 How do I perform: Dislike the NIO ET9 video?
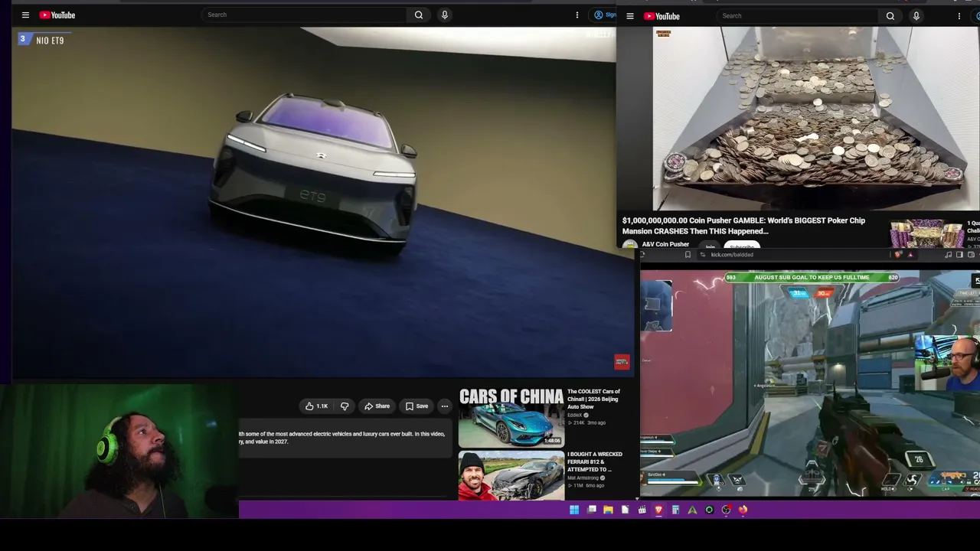click(345, 406)
